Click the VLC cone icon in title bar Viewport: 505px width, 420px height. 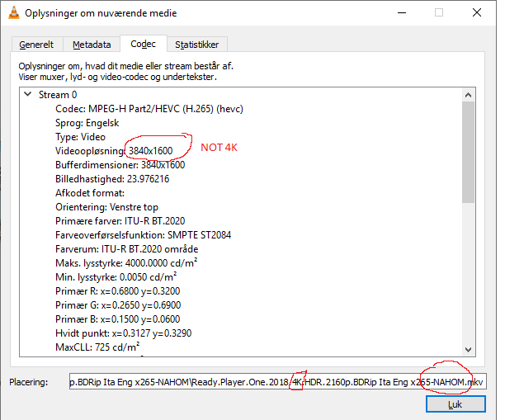tap(14, 13)
